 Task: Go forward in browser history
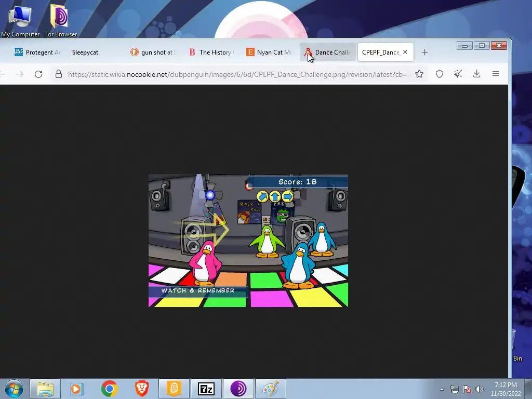20,74
